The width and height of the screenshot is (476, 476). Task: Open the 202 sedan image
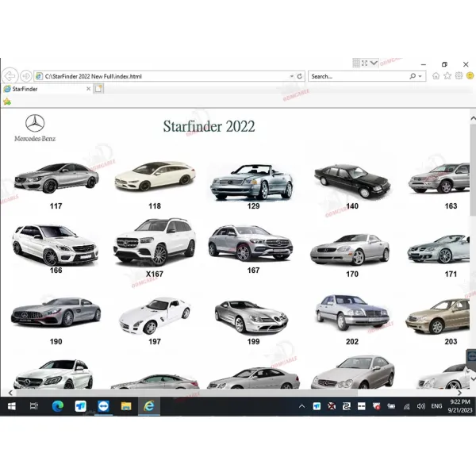(352, 313)
